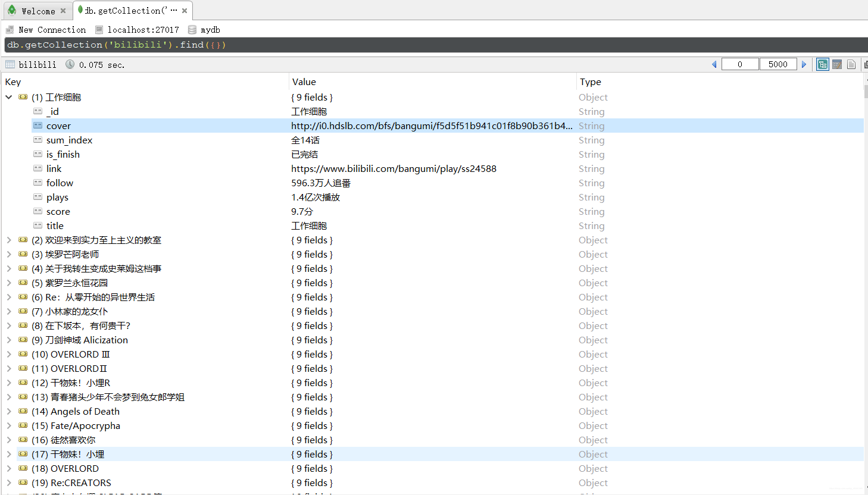The width and height of the screenshot is (868, 495).
Task: Click the New Connection label
Action: (x=52, y=30)
